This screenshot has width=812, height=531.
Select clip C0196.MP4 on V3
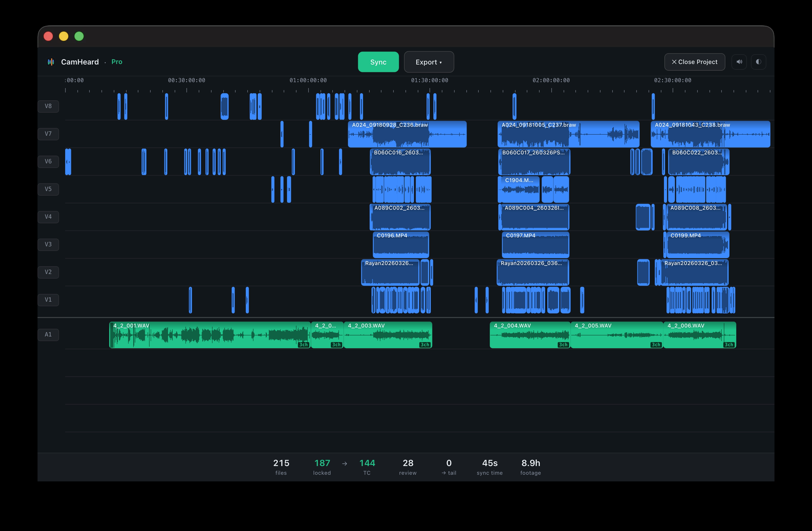click(x=401, y=245)
